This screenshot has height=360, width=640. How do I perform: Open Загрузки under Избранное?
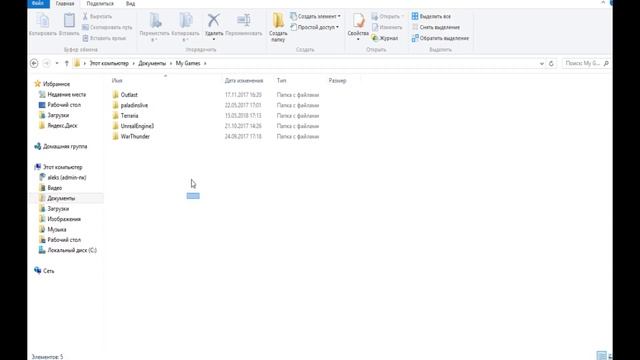(58, 115)
